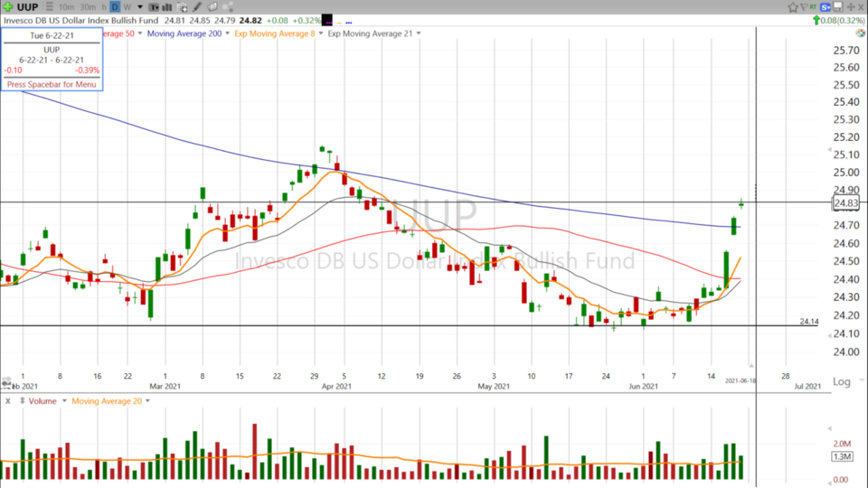
Task: Open the blue 'S' symbol-link dropdown
Action: pos(826,7)
